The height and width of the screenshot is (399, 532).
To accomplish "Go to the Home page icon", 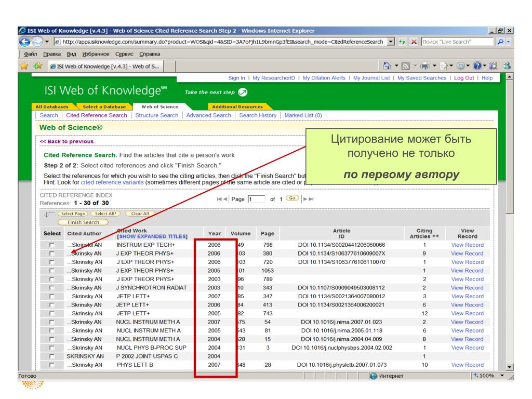I will coord(387,66).
